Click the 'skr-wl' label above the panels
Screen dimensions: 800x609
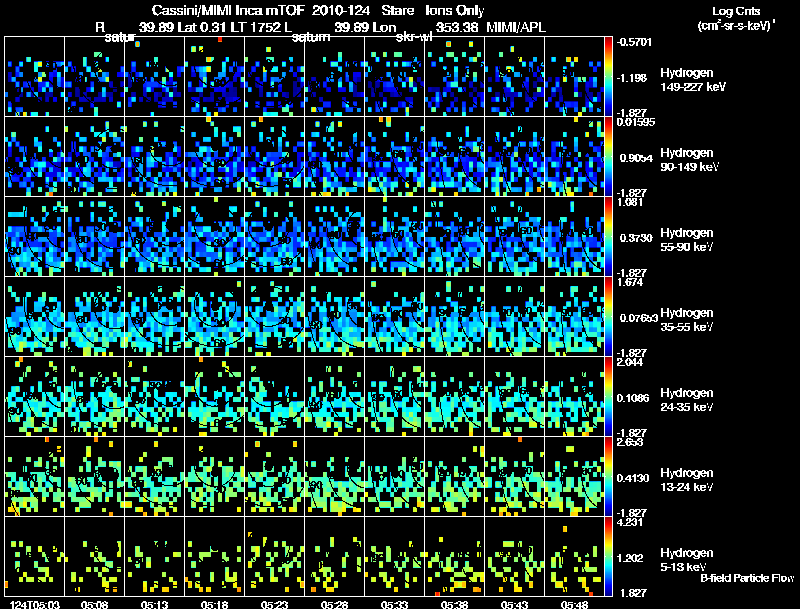point(414,37)
